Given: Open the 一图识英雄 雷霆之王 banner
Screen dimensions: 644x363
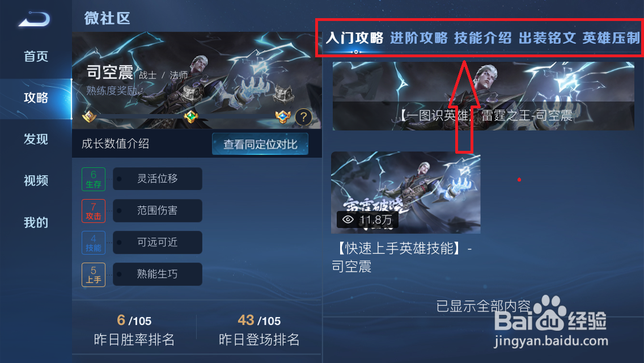Looking at the screenshot, I should coord(484,96).
